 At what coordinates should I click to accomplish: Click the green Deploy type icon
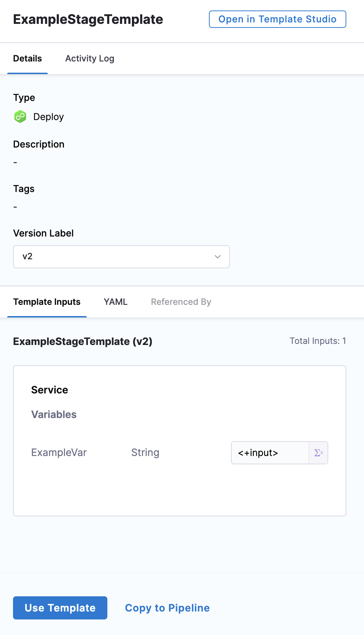[20, 117]
